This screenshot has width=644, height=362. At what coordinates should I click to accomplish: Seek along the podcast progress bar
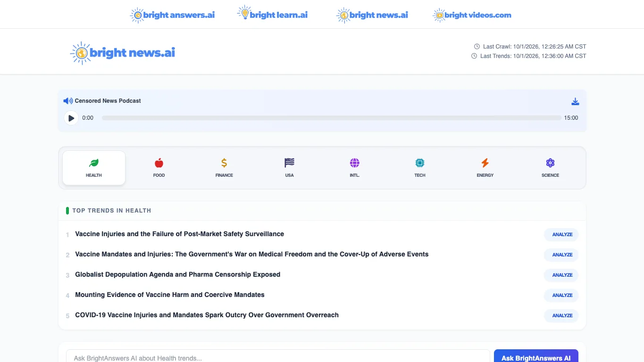[x=331, y=118]
